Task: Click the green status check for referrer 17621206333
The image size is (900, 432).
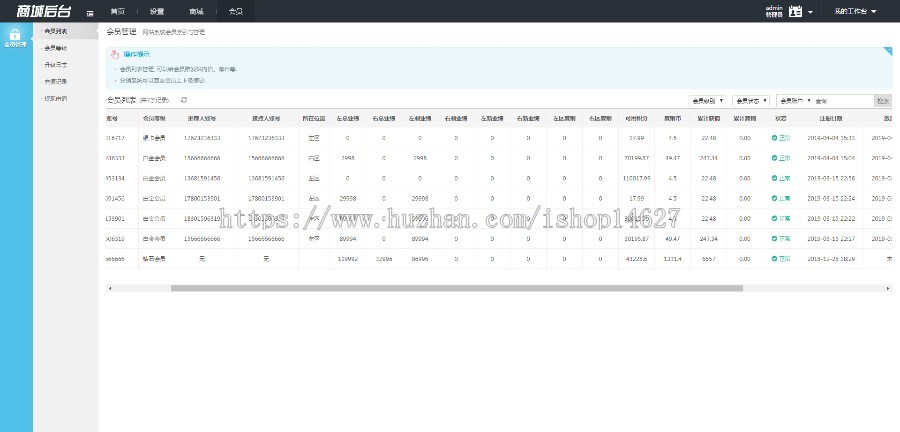Action: (774, 138)
